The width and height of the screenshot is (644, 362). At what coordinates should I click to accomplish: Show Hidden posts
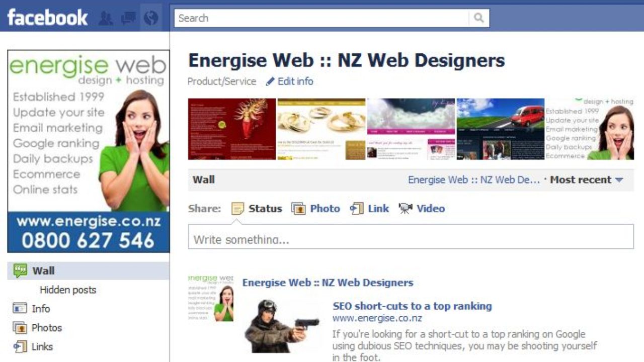tap(68, 290)
